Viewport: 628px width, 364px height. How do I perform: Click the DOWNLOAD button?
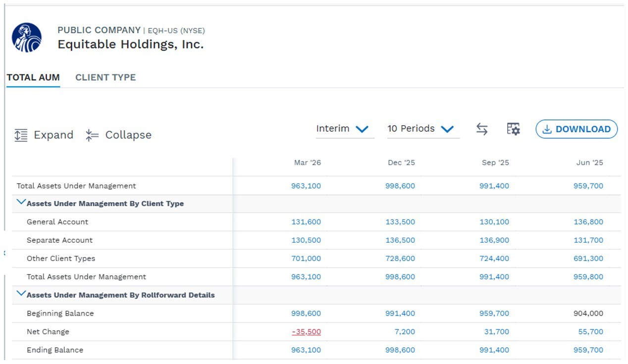[576, 129]
